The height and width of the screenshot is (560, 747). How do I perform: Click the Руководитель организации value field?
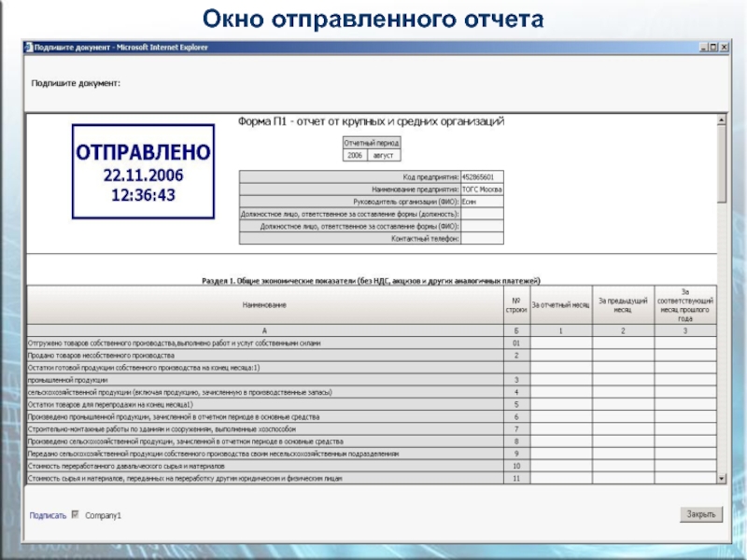coord(482,202)
